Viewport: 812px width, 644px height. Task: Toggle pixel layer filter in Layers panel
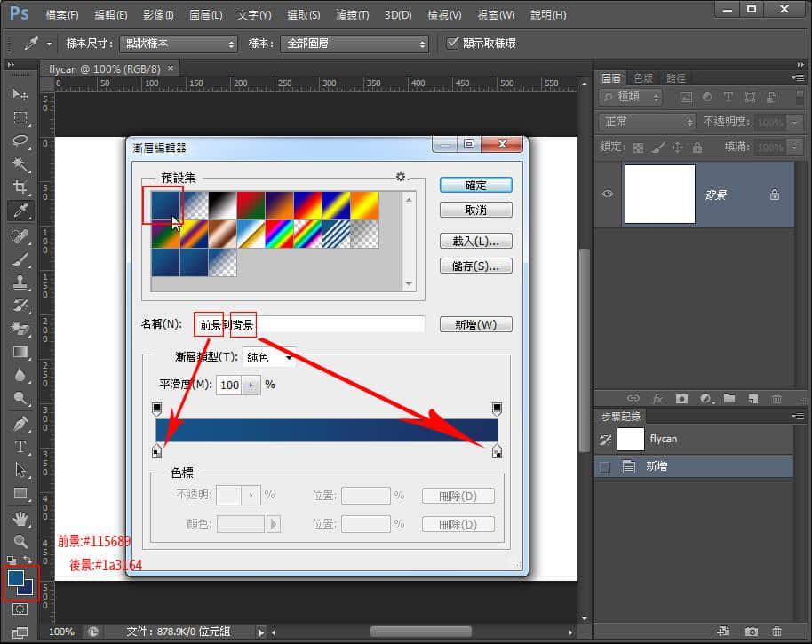[686, 98]
